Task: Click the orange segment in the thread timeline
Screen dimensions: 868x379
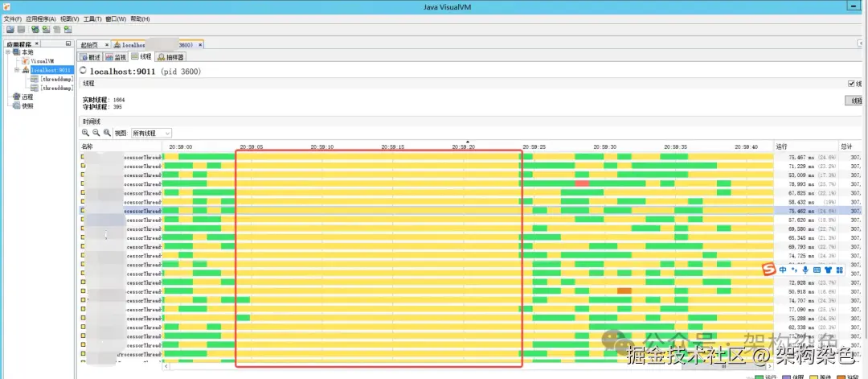Action: point(624,291)
